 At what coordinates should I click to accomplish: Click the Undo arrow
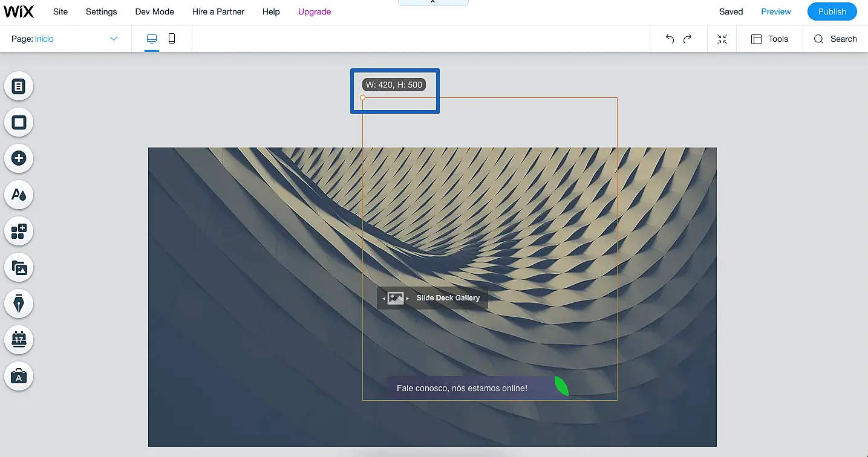(670, 39)
